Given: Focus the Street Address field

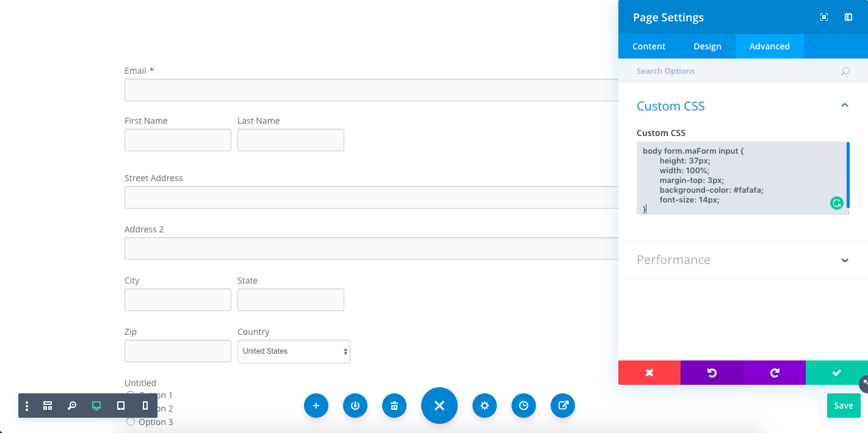Looking at the screenshot, I should (x=371, y=197).
